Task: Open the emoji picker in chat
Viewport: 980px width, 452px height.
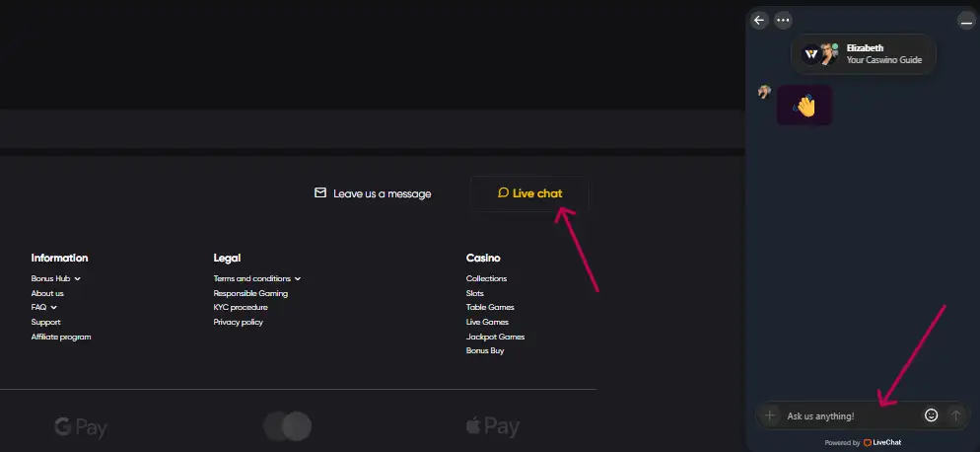Action: [x=932, y=415]
